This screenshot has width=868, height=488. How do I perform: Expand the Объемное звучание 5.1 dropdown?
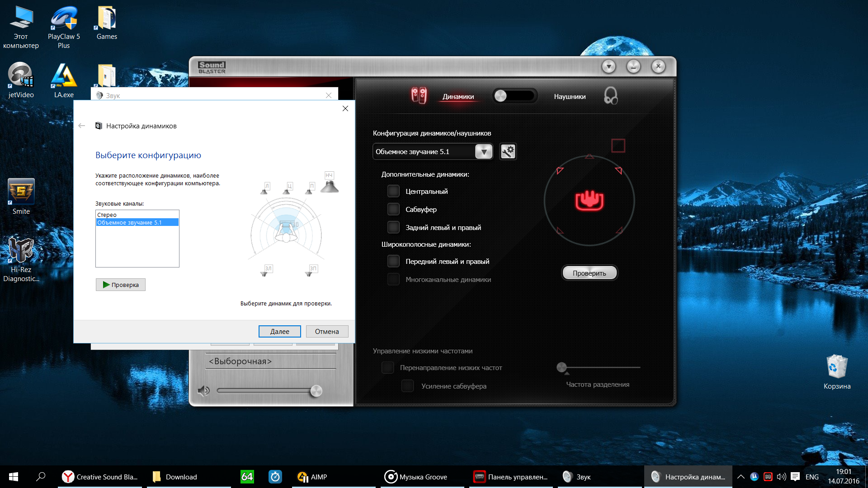click(483, 151)
